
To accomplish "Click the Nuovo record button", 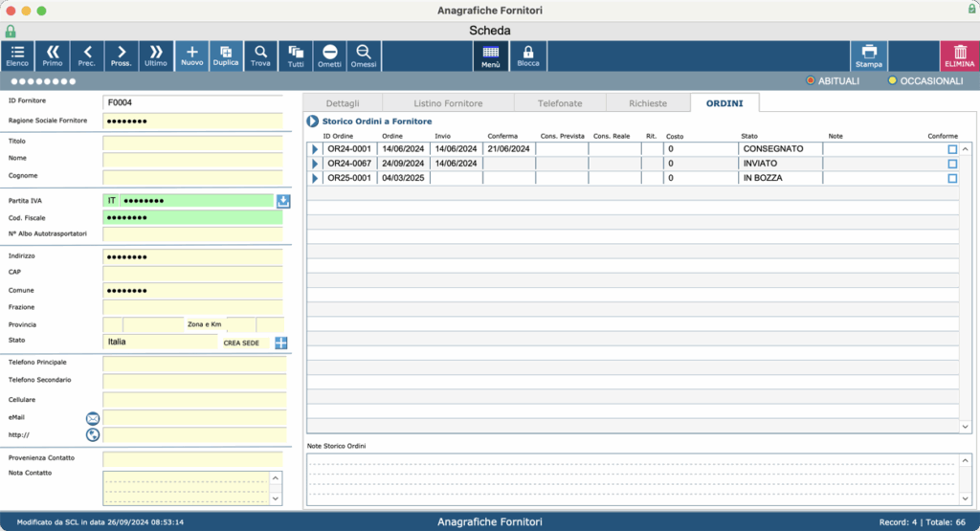I will coord(191,55).
